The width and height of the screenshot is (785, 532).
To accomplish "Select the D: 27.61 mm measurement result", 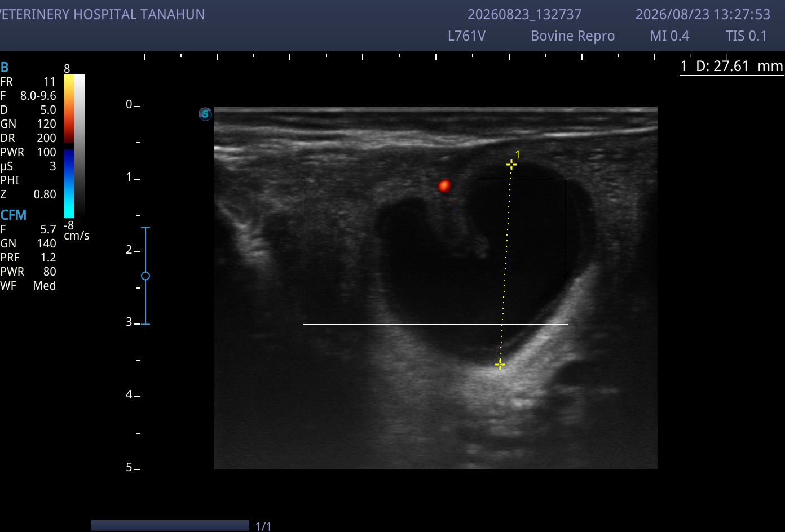I will [x=732, y=66].
